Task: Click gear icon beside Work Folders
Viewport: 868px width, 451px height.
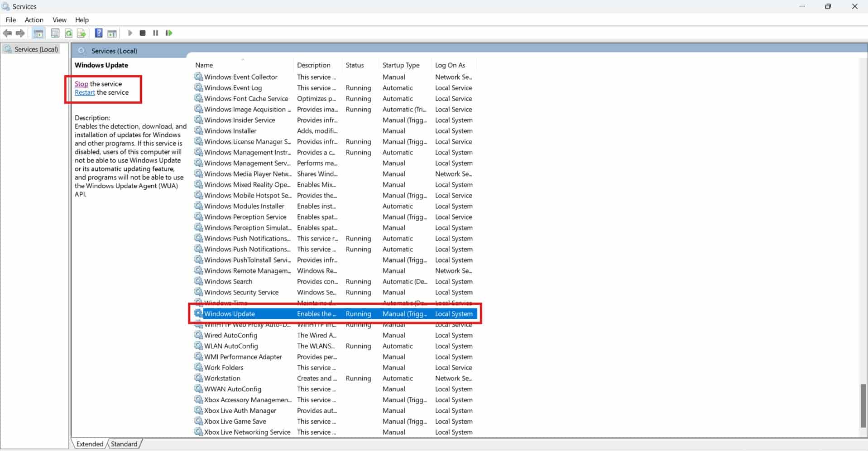Action: (198, 367)
